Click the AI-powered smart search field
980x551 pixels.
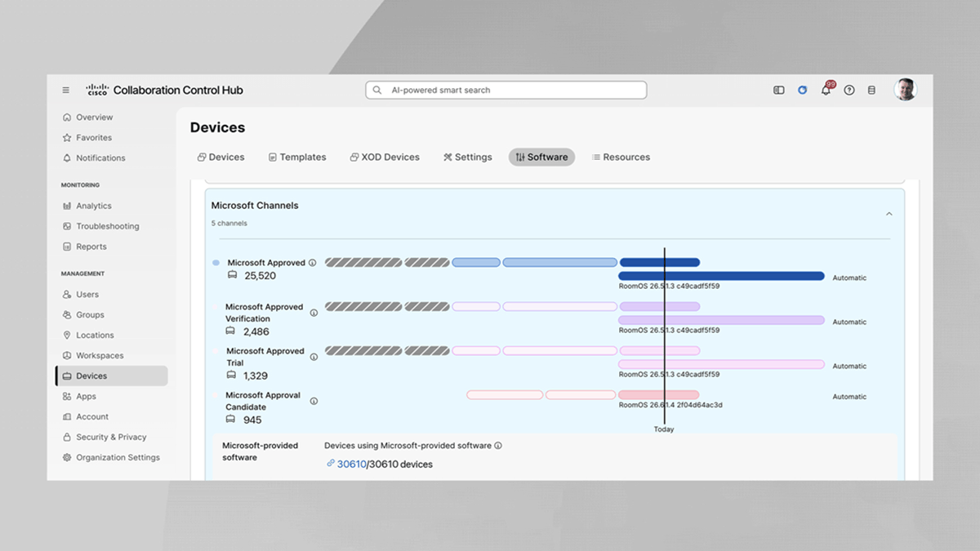coord(506,90)
